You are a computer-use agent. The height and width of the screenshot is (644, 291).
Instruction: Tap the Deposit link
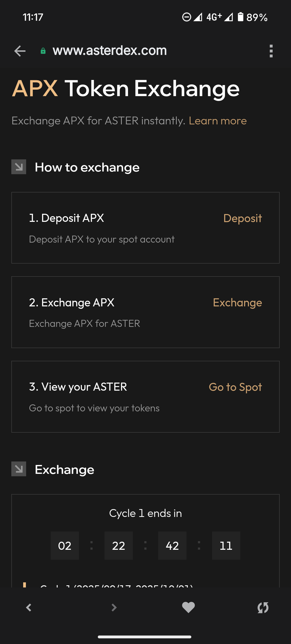click(x=242, y=218)
